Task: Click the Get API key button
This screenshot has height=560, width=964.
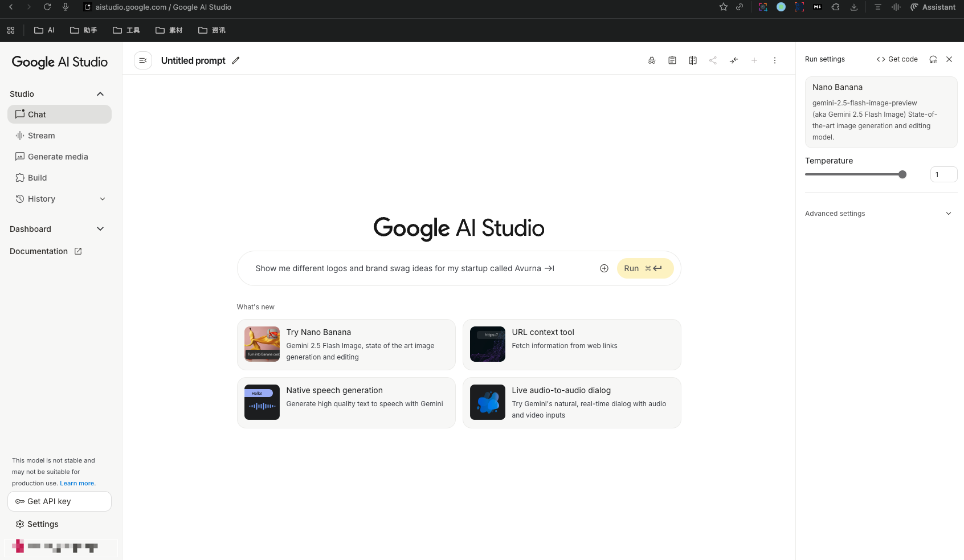Action: tap(59, 501)
